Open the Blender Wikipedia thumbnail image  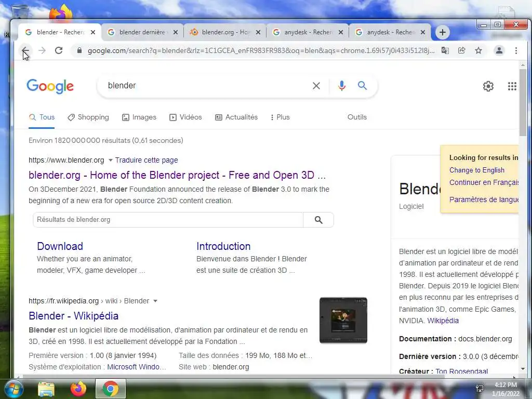[x=343, y=320]
